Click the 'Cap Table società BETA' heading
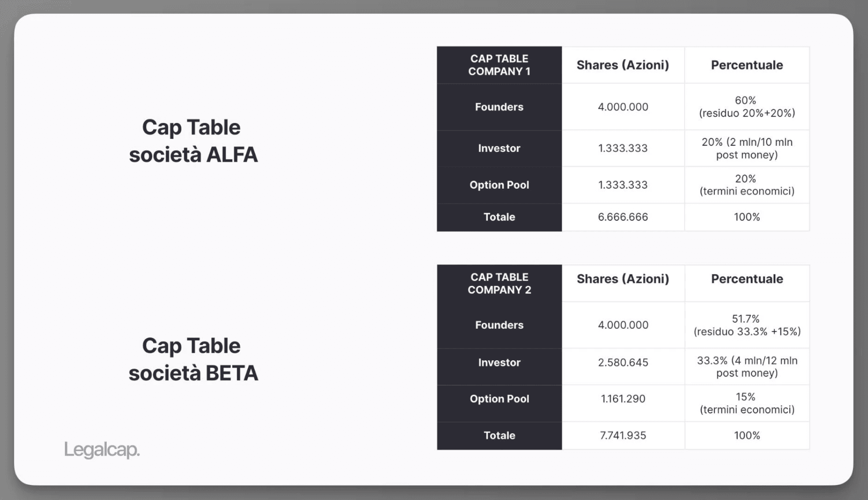This screenshot has height=500, width=868. [x=193, y=359]
